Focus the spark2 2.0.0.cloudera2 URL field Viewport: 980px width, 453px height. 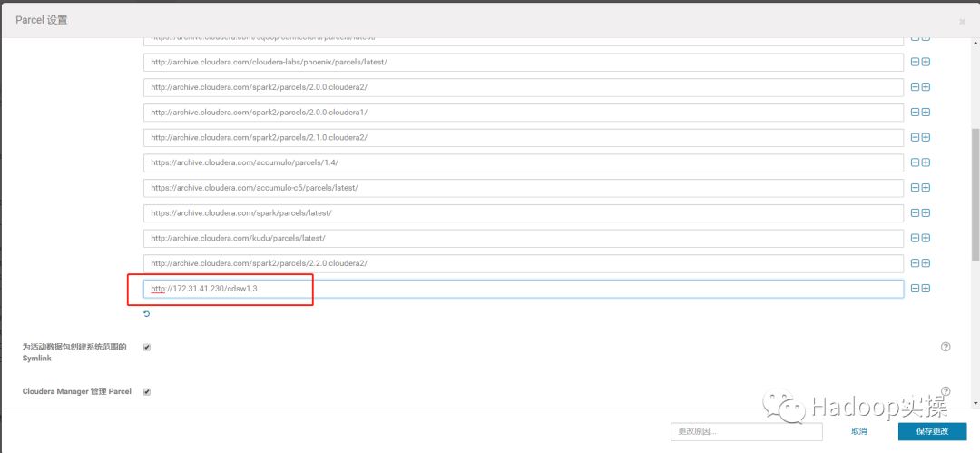coord(524,87)
